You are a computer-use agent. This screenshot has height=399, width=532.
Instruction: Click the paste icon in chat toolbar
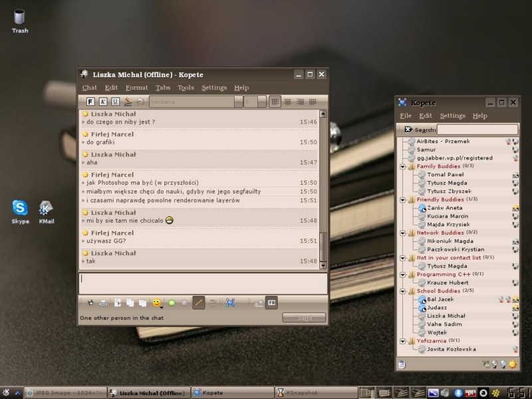point(142,303)
